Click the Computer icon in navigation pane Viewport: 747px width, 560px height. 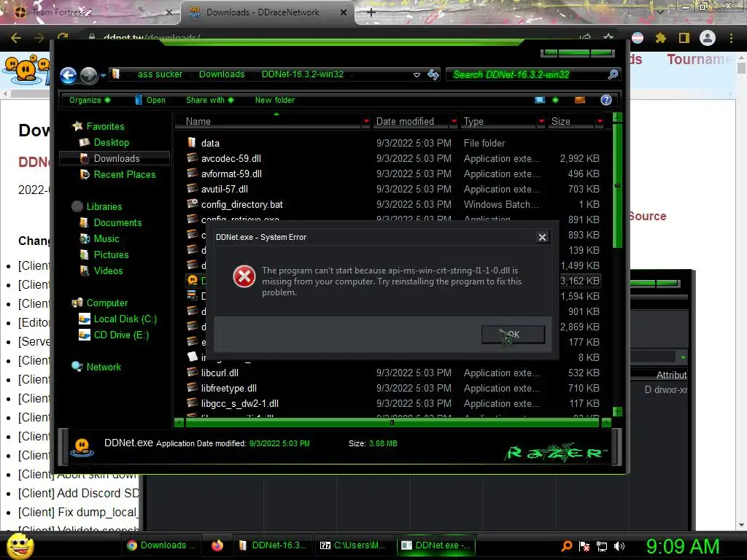pyautogui.click(x=77, y=303)
